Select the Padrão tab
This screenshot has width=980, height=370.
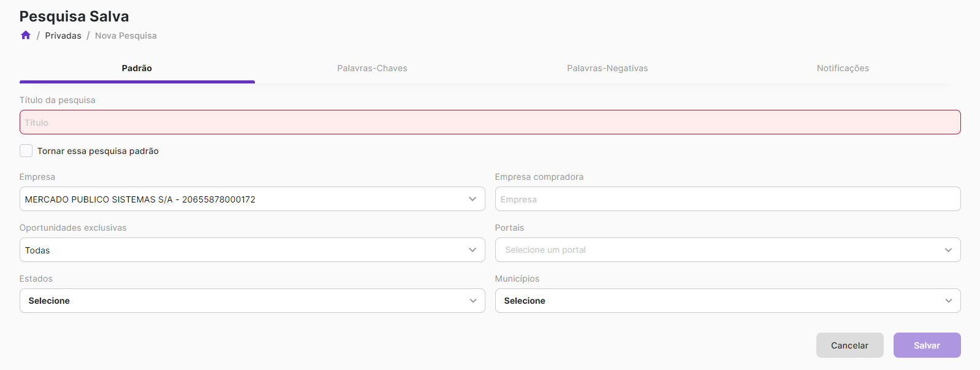click(x=137, y=68)
